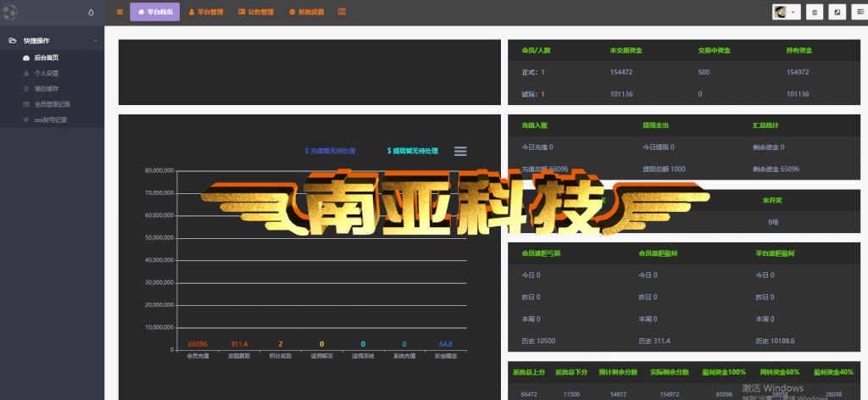Click the 充值入账 header
This screenshot has width=868, height=400.
click(535, 125)
